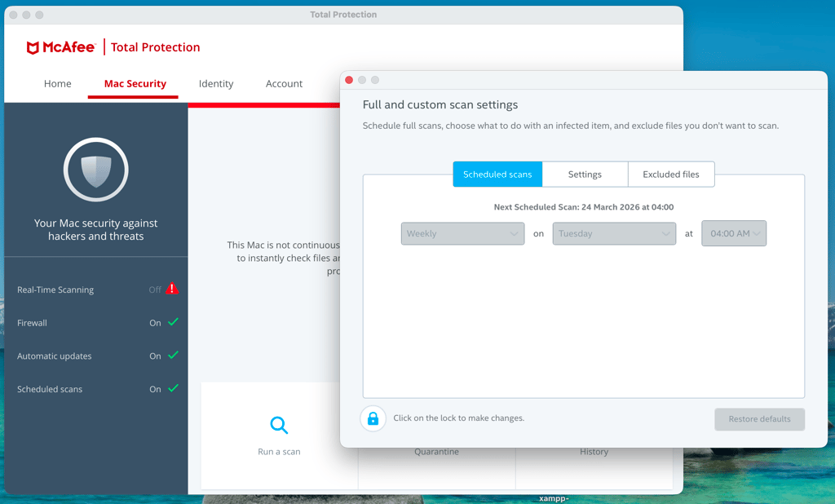Click the On status beside Automatic updates

[155, 356]
